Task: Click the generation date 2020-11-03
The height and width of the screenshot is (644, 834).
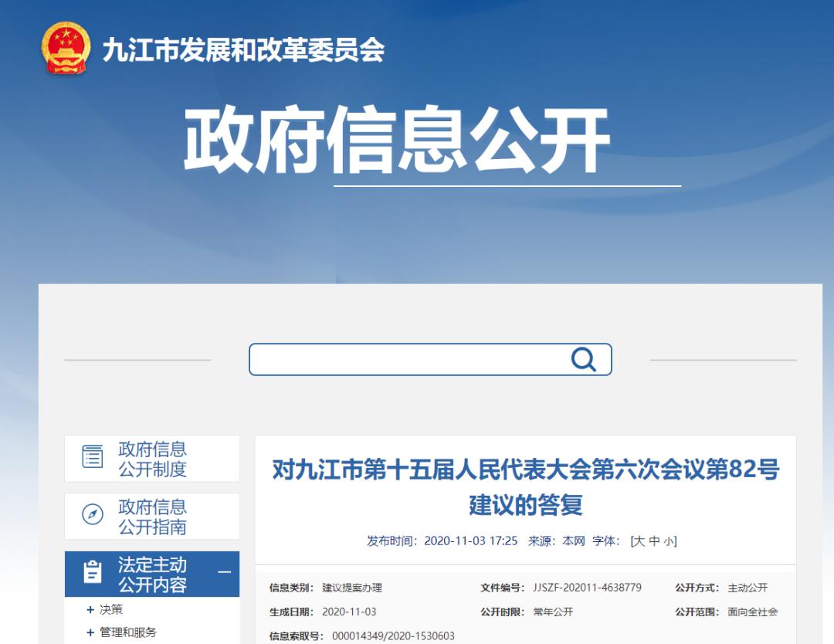Action: (x=349, y=612)
